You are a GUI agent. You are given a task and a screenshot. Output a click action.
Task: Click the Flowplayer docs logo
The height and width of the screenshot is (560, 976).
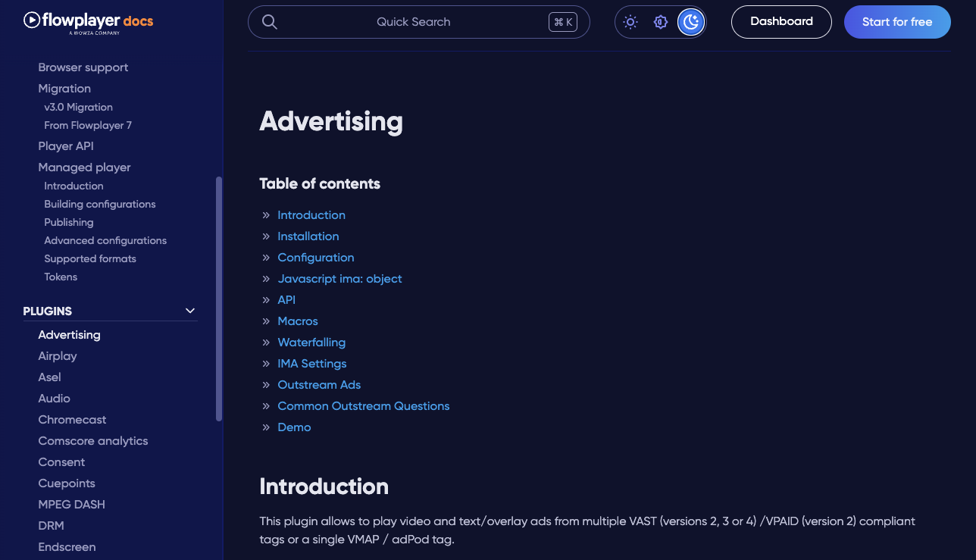click(88, 22)
